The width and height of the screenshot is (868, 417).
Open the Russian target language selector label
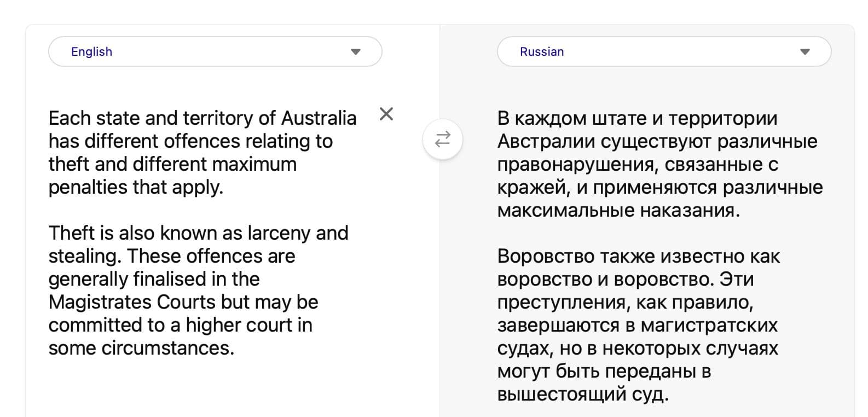click(x=541, y=52)
